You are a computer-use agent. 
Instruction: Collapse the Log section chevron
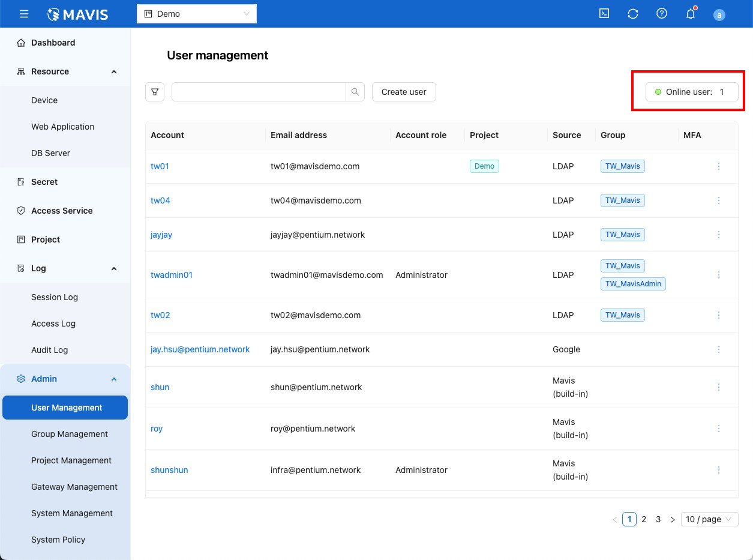tap(114, 269)
